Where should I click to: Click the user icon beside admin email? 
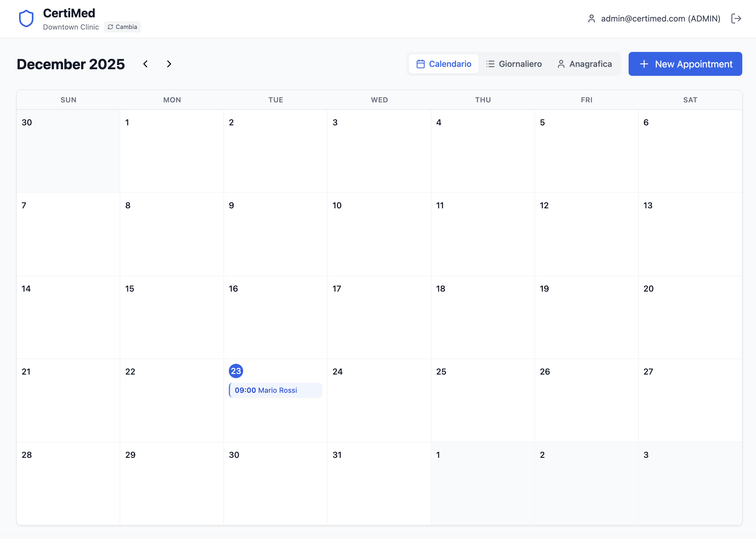coord(592,19)
